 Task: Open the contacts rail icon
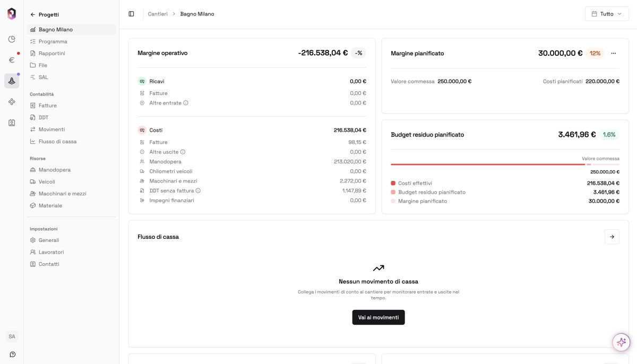click(12, 123)
